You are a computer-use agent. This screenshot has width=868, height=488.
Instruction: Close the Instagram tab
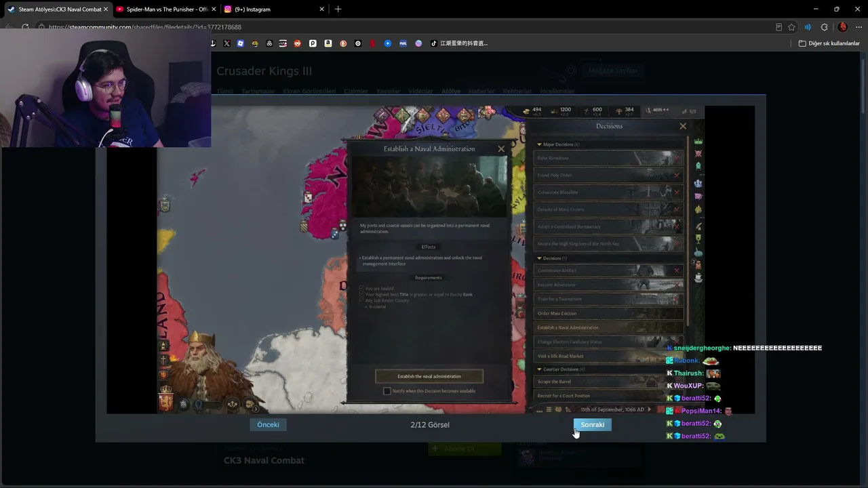321,9
